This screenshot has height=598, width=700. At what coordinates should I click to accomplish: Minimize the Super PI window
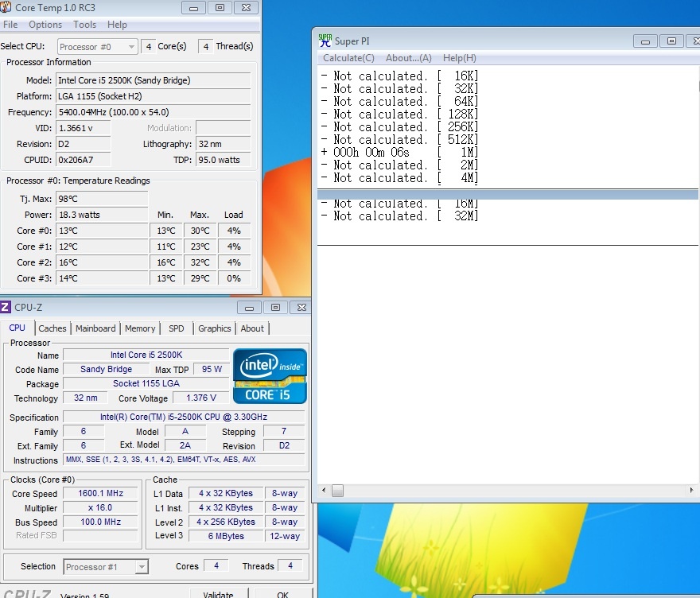click(x=645, y=41)
